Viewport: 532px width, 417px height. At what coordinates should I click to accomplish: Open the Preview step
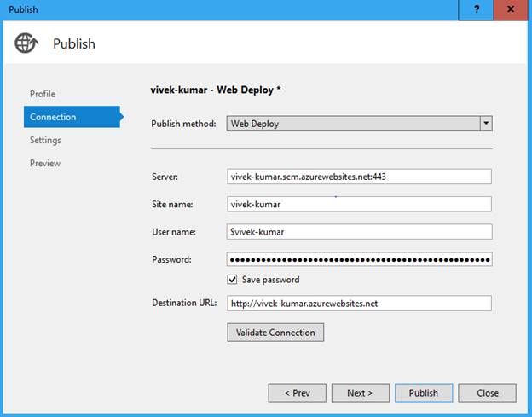point(45,163)
